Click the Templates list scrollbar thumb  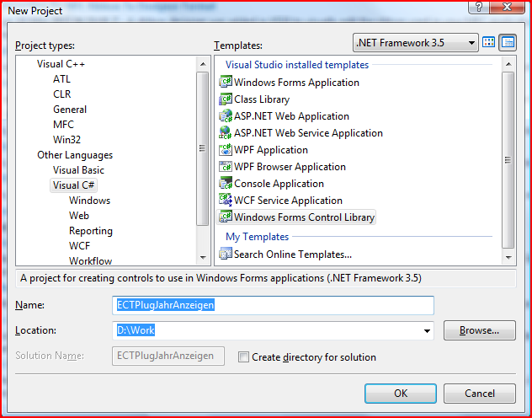pos(508,160)
